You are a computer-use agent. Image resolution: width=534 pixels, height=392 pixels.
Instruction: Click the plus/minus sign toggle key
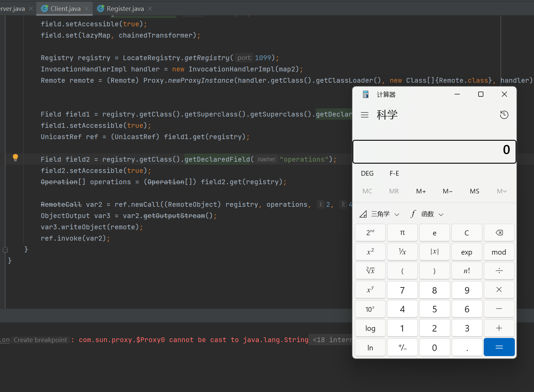pyautogui.click(x=402, y=348)
